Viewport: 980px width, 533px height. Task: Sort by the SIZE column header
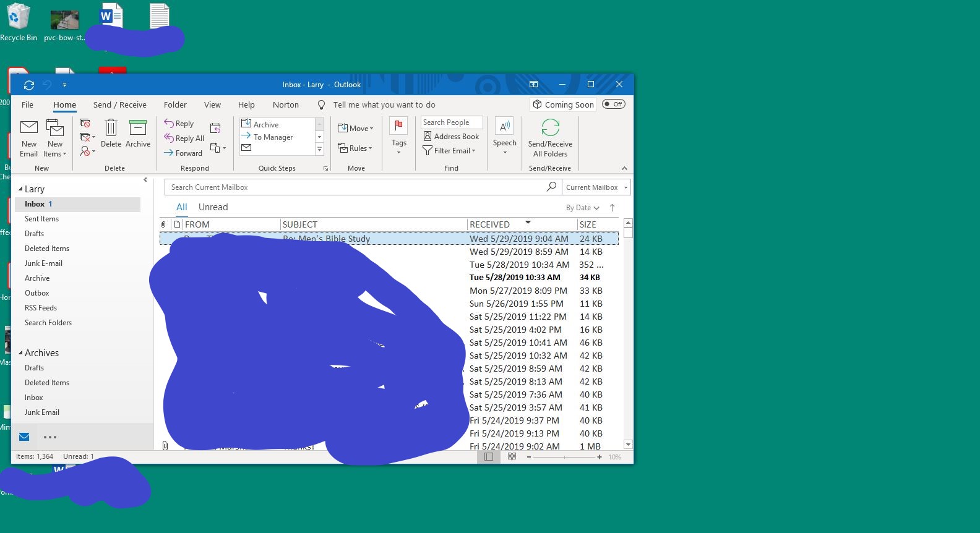(x=598, y=224)
